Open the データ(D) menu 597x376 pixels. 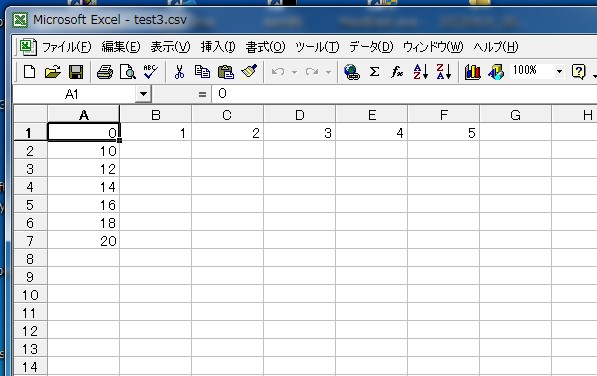(371, 47)
